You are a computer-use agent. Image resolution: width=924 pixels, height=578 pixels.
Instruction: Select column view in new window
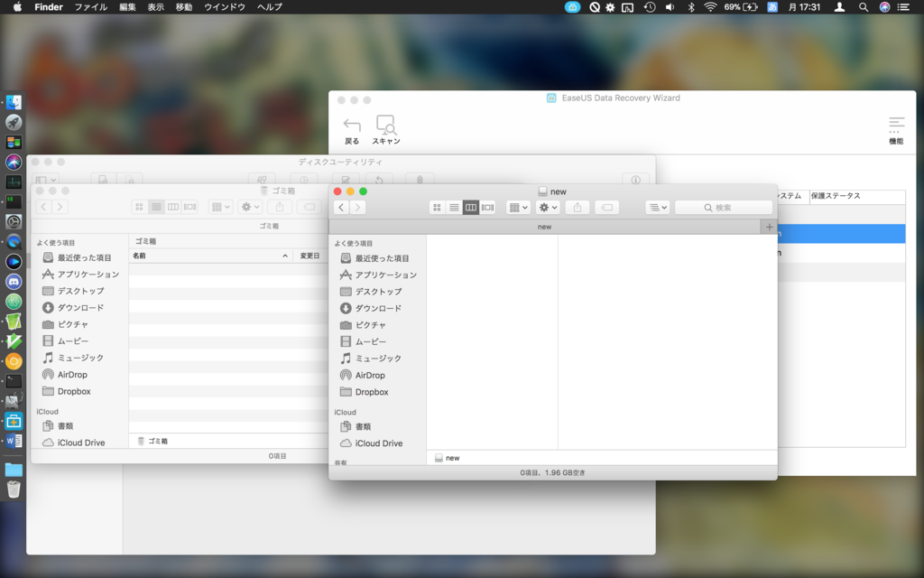pyautogui.click(x=470, y=208)
